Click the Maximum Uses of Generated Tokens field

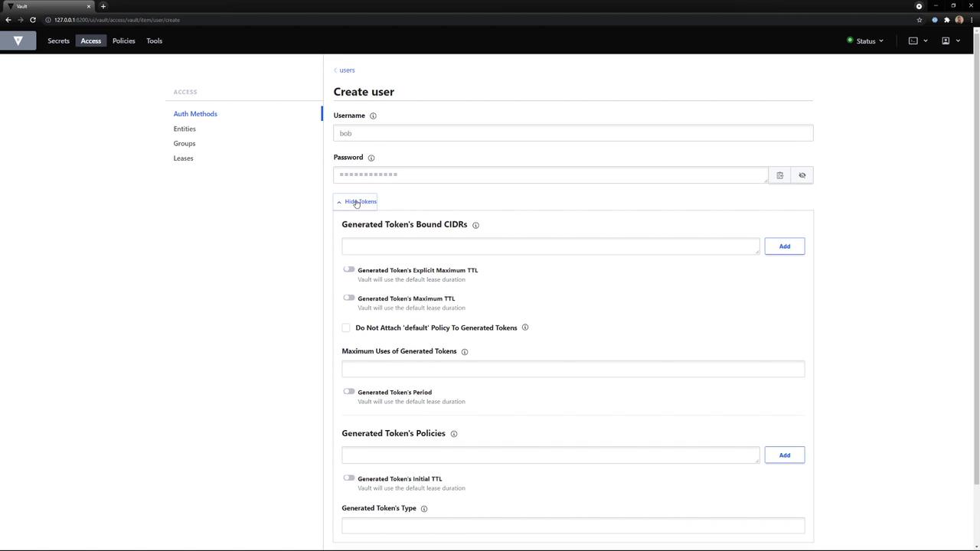tap(573, 369)
